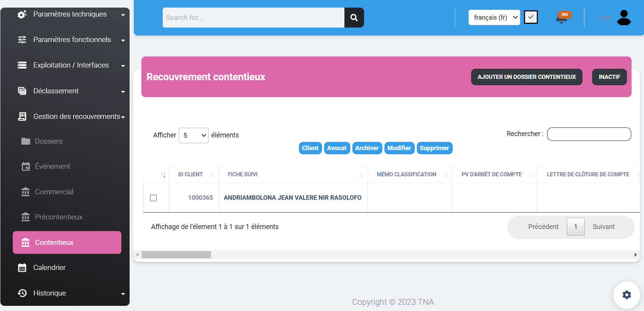
Task: Select Commercial in the sidebar
Action: point(54,192)
